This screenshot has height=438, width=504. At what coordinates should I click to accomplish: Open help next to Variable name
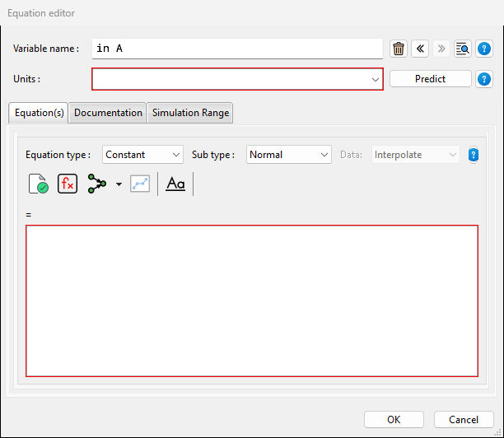484,49
